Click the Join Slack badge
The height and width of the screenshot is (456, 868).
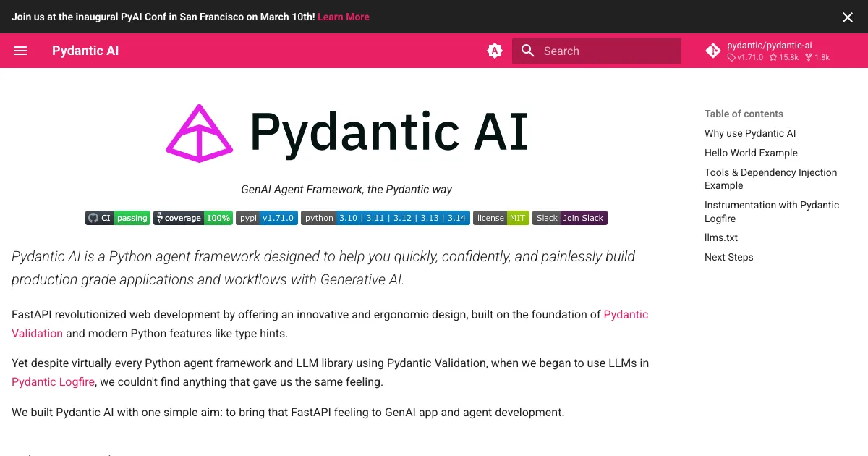pos(569,218)
